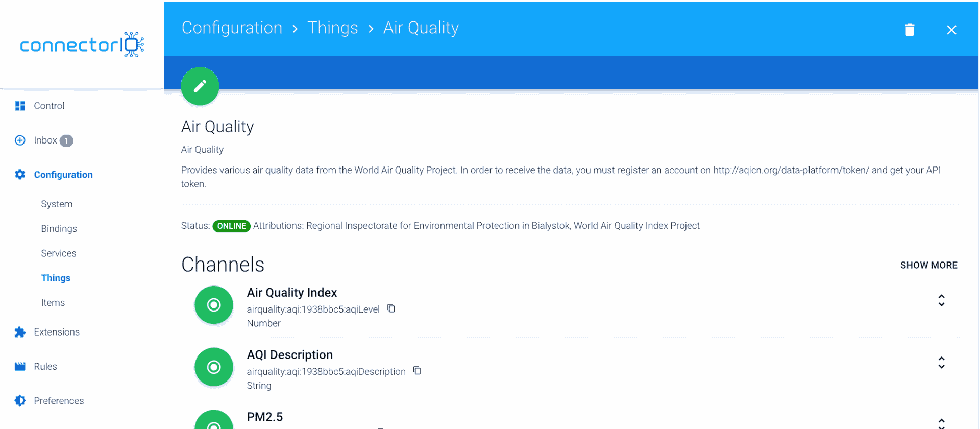The height and width of the screenshot is (429, 980).
Task: Expand the AQI Description channel
Action: tap(941, 363)
